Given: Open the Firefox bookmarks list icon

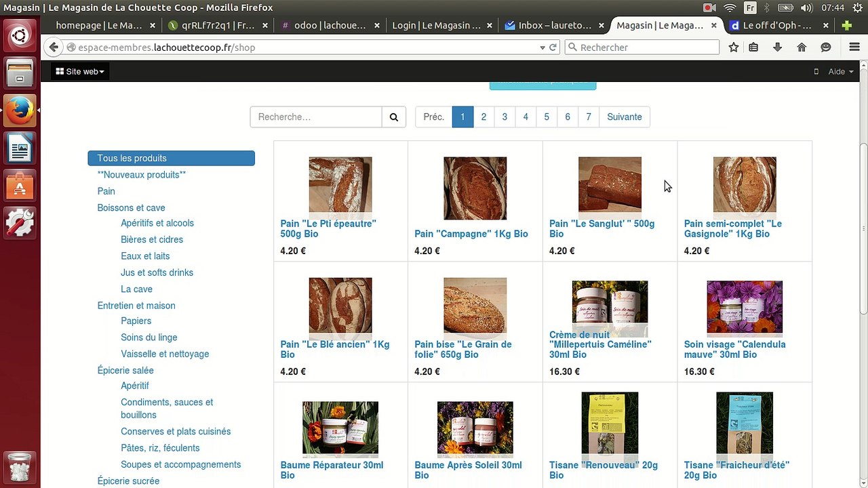Looking at the screenshot, I should (x=753, y=47).
